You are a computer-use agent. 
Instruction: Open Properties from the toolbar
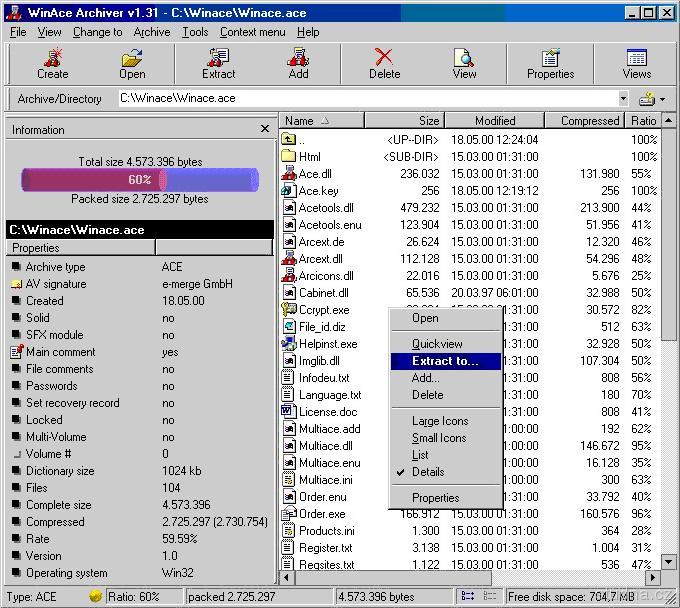[550, 63]
